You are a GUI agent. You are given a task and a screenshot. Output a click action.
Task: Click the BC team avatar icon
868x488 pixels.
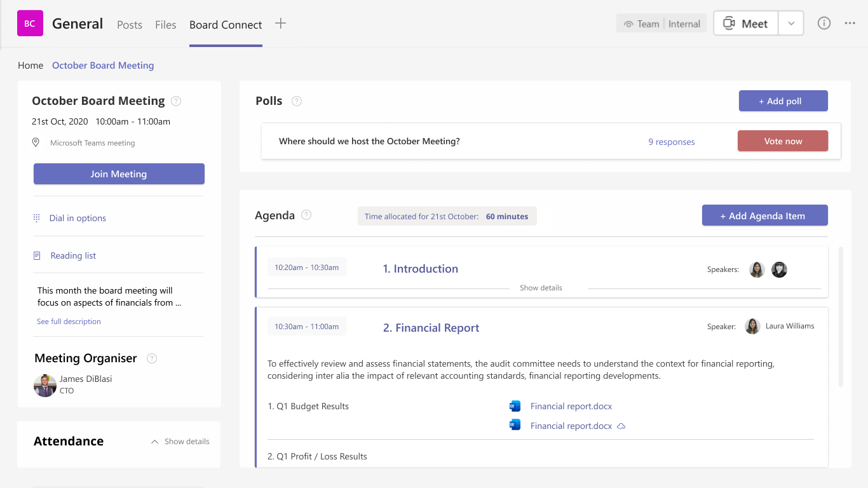pos(30,24)
